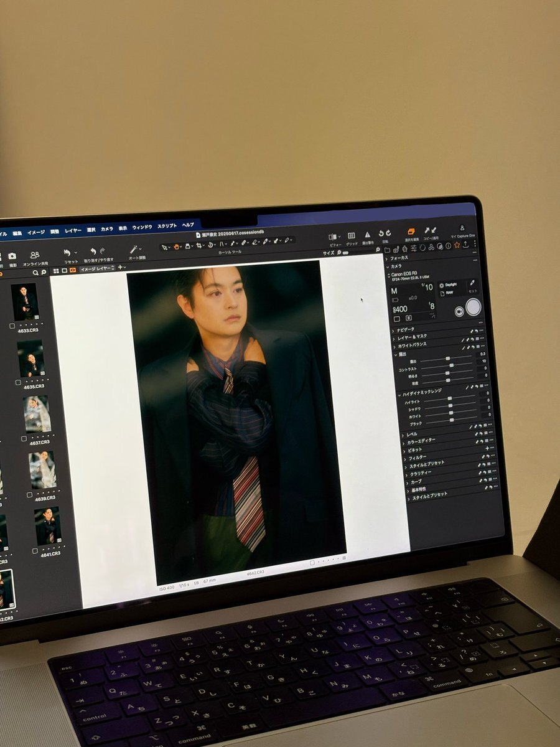
Task: Toggle the グリッド grid overlay
Action: [x=352, y=235]
